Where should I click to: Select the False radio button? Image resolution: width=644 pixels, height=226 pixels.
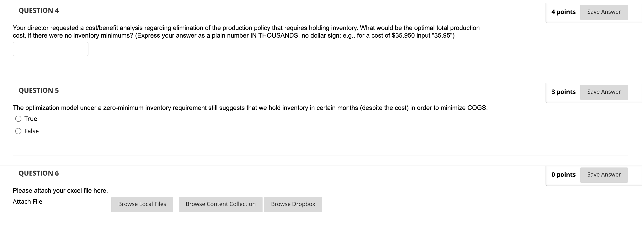pos(18,131)
